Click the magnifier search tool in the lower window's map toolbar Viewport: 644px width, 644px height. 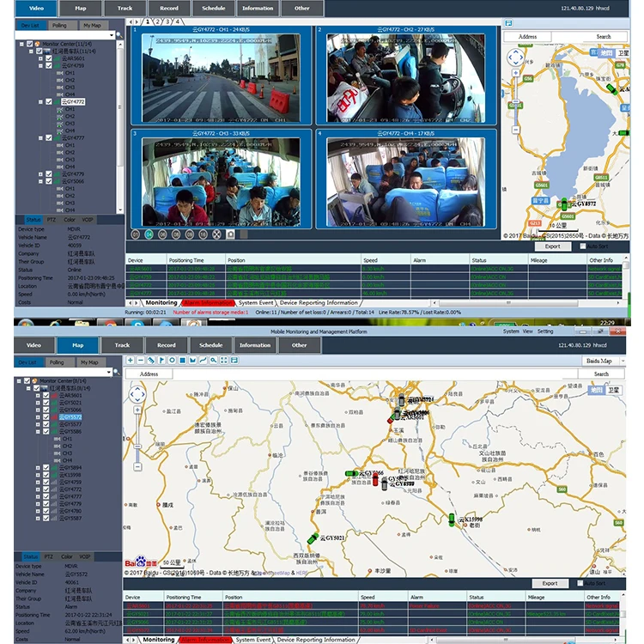[x=214, y=360]
